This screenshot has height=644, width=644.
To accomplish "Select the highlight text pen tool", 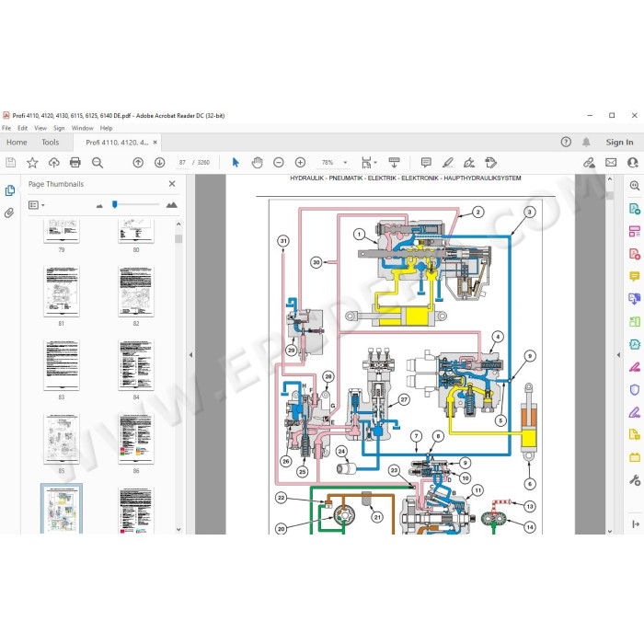I will [448, 163].
